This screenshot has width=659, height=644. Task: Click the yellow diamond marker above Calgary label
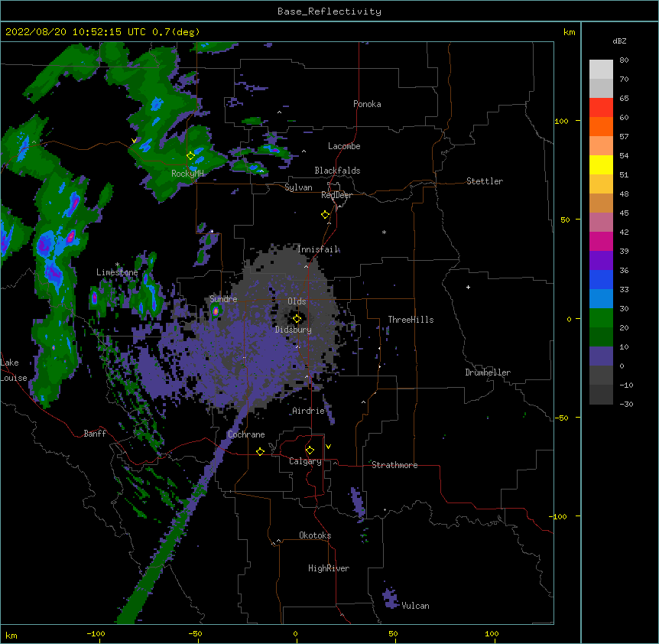[310, 450]
